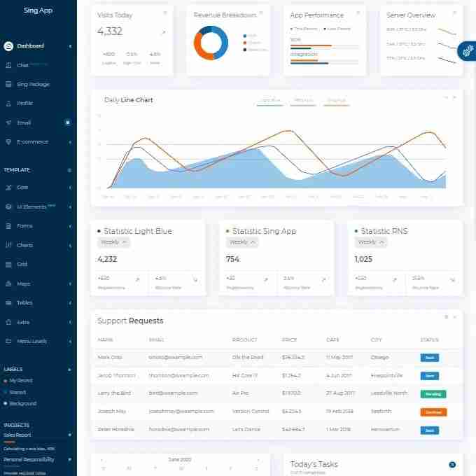The width and height of the screenshot is (476, 476).
Task: Expand the Dashboard menu chevron
Action: click(70, 46)
